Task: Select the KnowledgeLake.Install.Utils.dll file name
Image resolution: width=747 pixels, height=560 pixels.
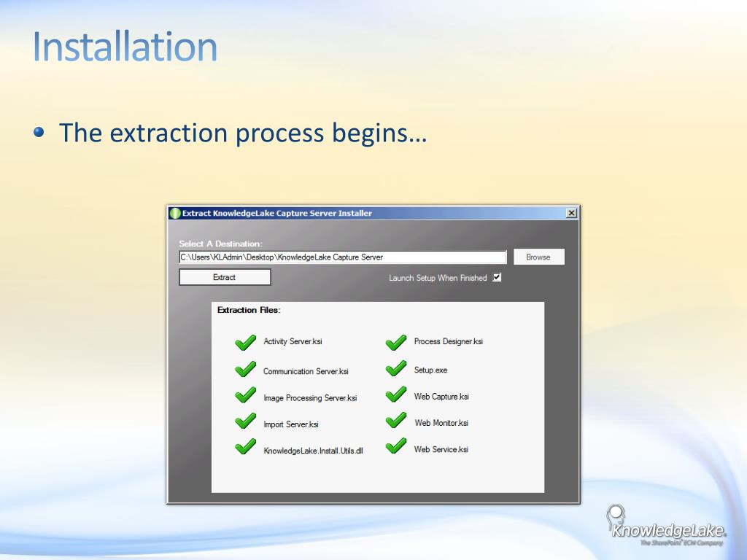Action: pos(314,451)
